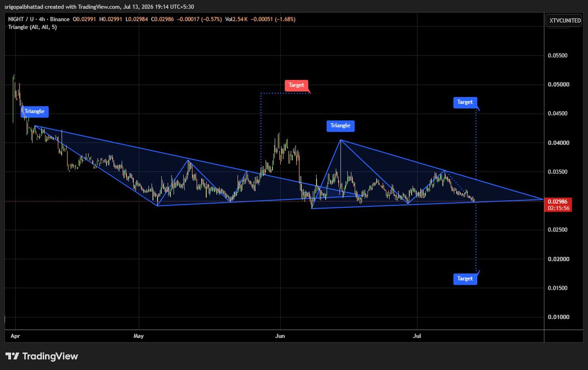This screenshot has height=370, width=588.
Task: Click the May label on time axis
Action: (139, 336)
